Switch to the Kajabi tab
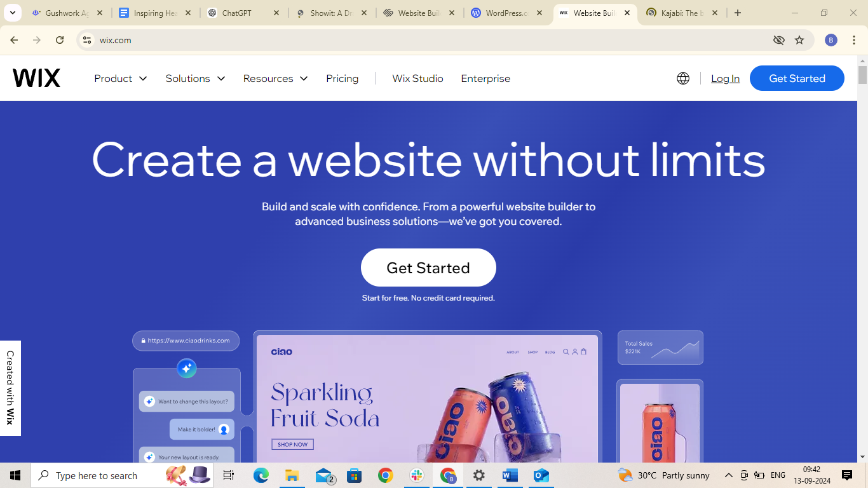This screenshot has width=868, height=488. coord(682,13)
